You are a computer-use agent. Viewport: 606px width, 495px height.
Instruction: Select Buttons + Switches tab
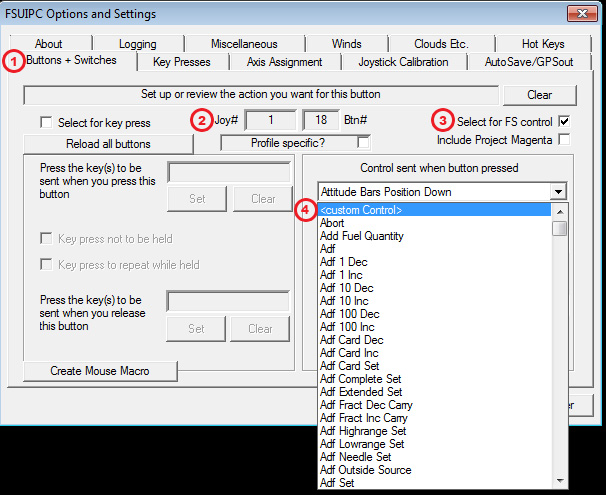click(x=71, y=60)
